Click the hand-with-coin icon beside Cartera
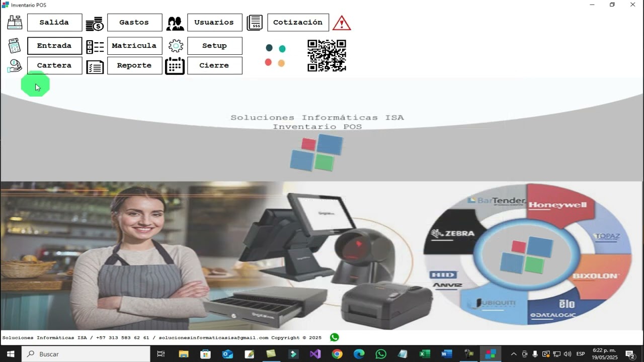 (15, 66)
